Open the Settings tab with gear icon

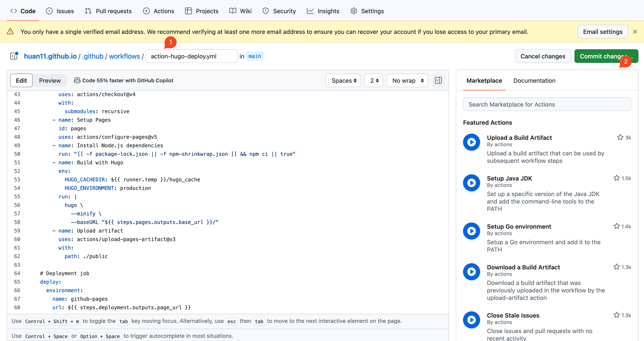coord(367,11)
